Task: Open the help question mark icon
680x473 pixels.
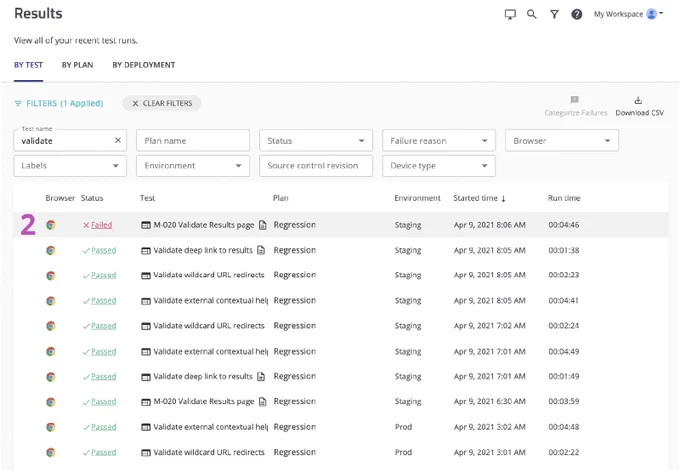Action: click(576, 14)
